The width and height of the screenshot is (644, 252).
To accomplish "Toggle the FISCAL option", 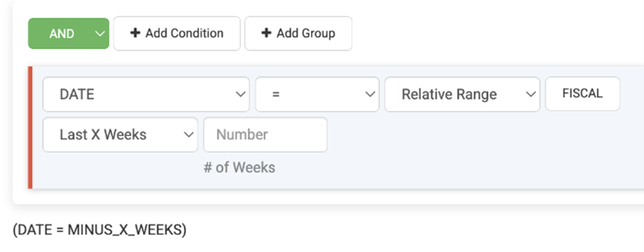I will 582,94.
